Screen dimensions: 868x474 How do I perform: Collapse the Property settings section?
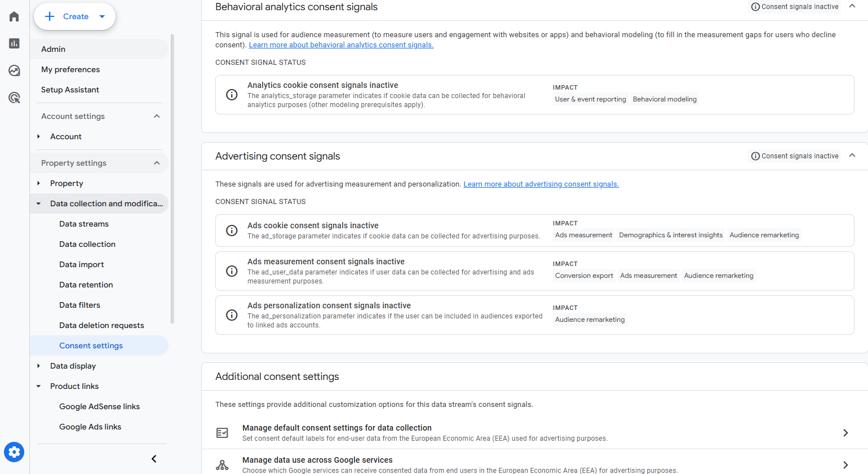pos(157,163)
